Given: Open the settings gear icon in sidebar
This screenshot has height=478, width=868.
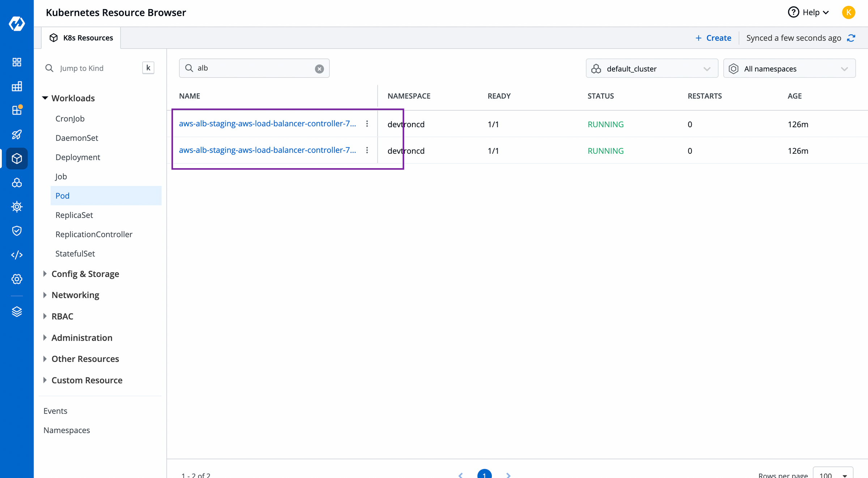Looking at the screenshot, I should [x=17, y=279].
